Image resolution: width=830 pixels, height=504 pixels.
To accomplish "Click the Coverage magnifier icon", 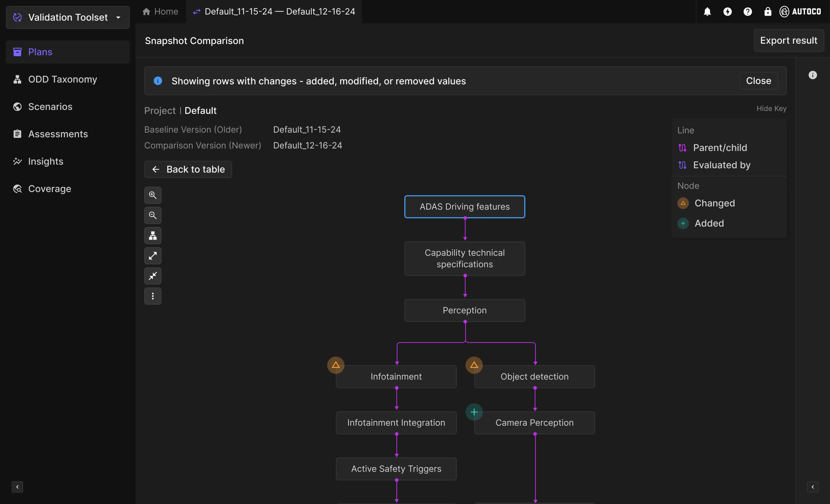I will click(x=17, y=189).
